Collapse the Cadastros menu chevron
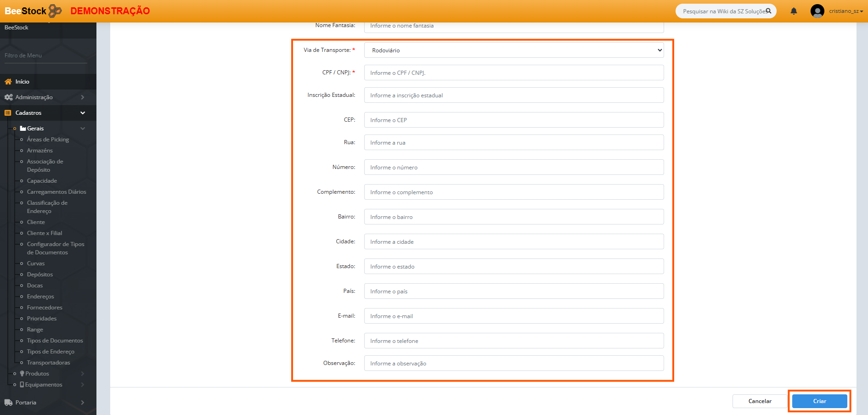Image resolution: width=868 pixels, height=415 pixels. coord(83,113)
